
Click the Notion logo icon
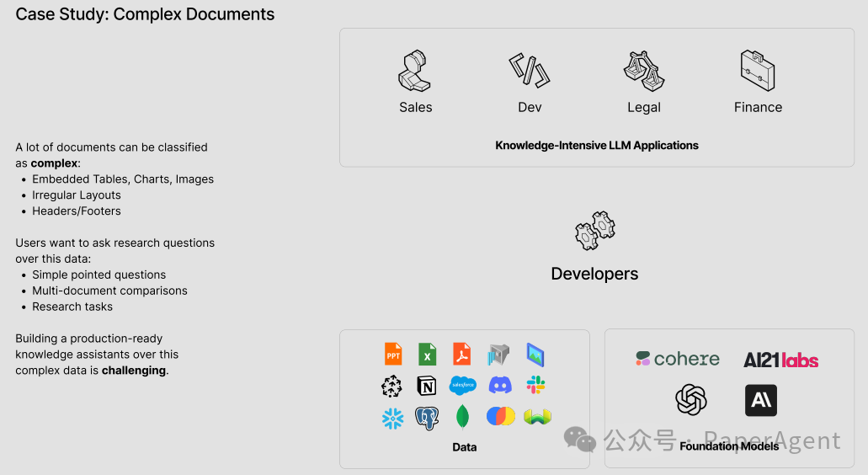pos(427,386)
